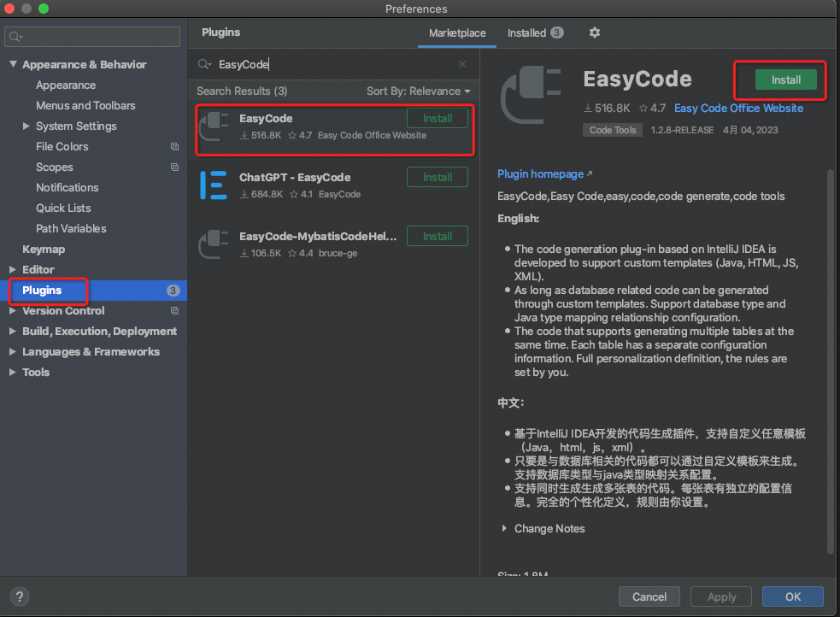Open the help question mark button

pos(20,596)
